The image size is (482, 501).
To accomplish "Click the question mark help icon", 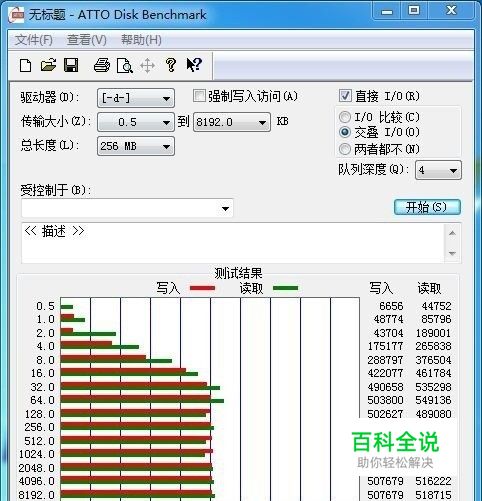I will pos(171,65).
